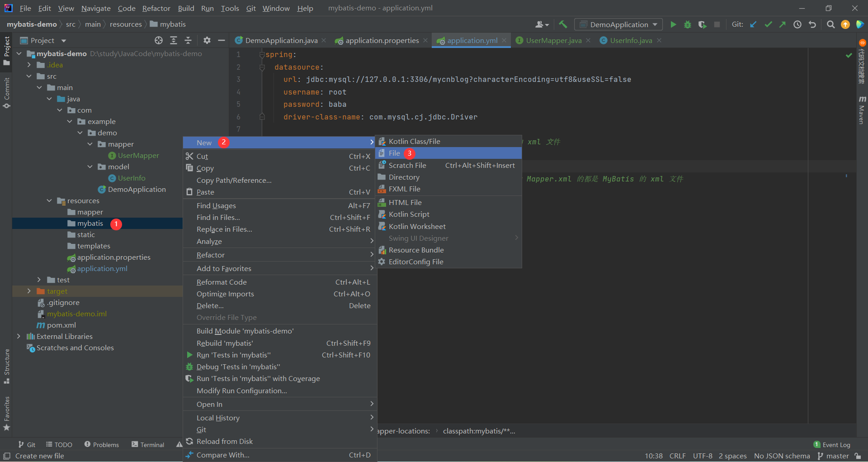Switch to the UserMapper.java tab

pyautogui.click(x=553, y=40)
